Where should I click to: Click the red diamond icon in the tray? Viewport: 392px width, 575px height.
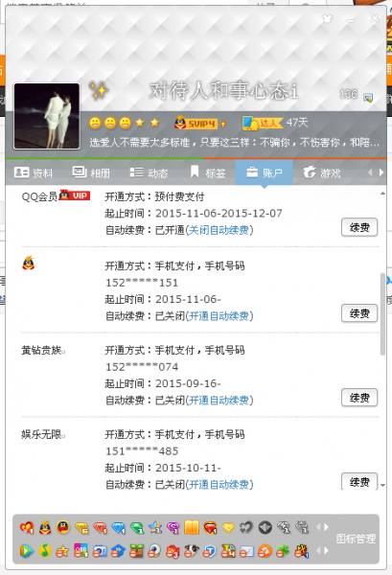click(100, 528)
